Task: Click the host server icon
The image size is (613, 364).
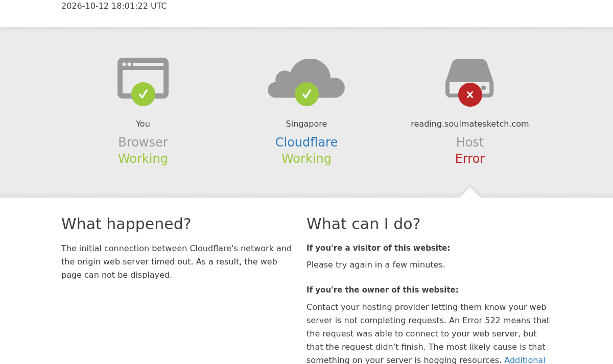Action: [x=469, y=78]
